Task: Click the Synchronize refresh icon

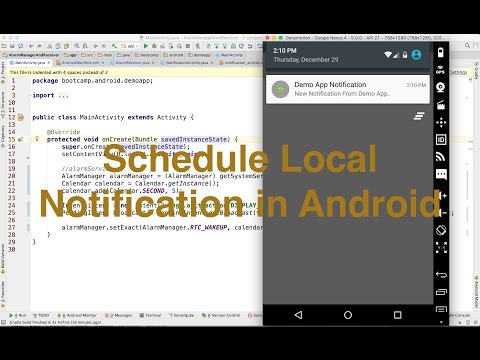Action: (x=21, y=46)
